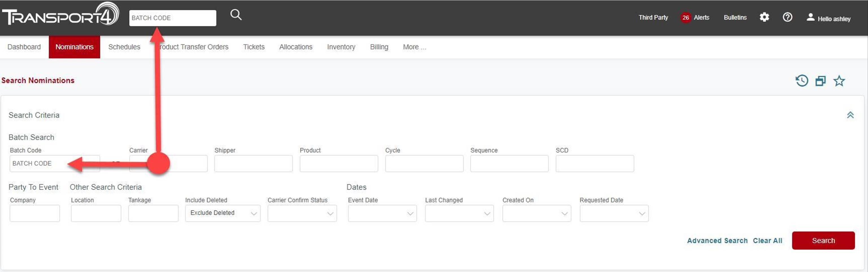868x272 pixels.
Task: Click into the Shipper input field
Action: click(x=253, y=163)
